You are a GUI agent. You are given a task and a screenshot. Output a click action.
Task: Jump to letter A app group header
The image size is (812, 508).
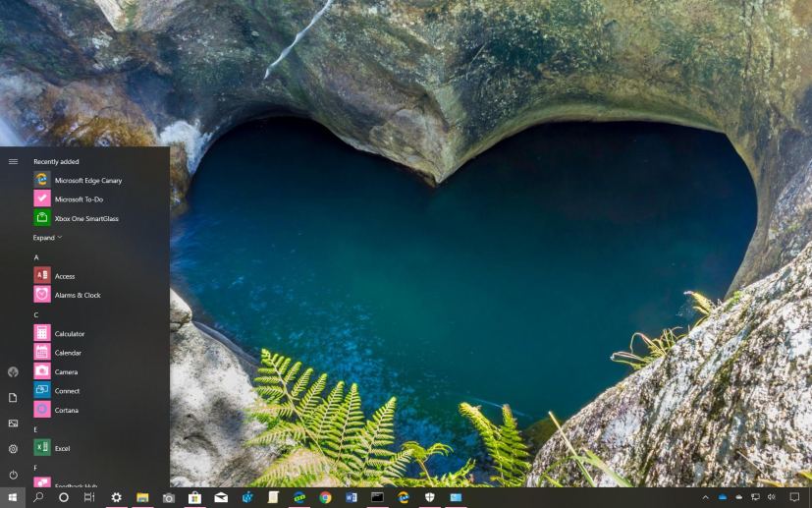[36, 257]
